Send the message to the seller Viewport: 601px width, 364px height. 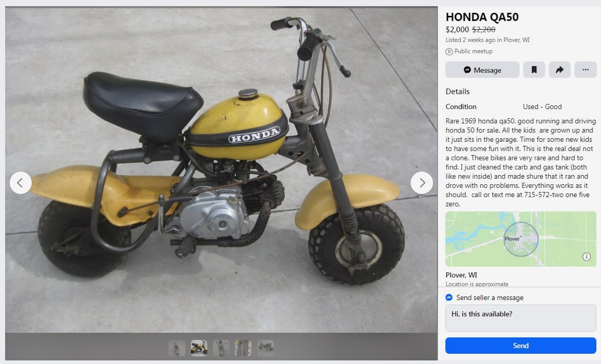pos(521,346)
